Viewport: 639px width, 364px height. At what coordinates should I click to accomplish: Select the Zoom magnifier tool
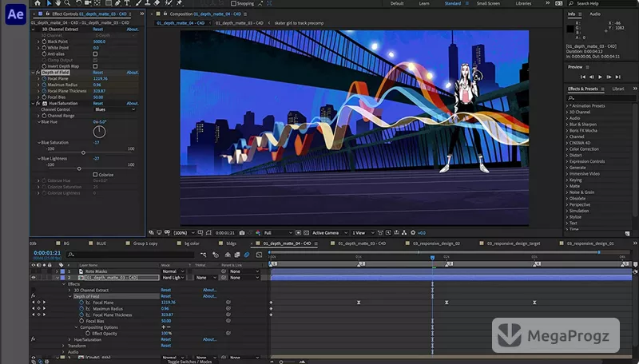point(67,3)
